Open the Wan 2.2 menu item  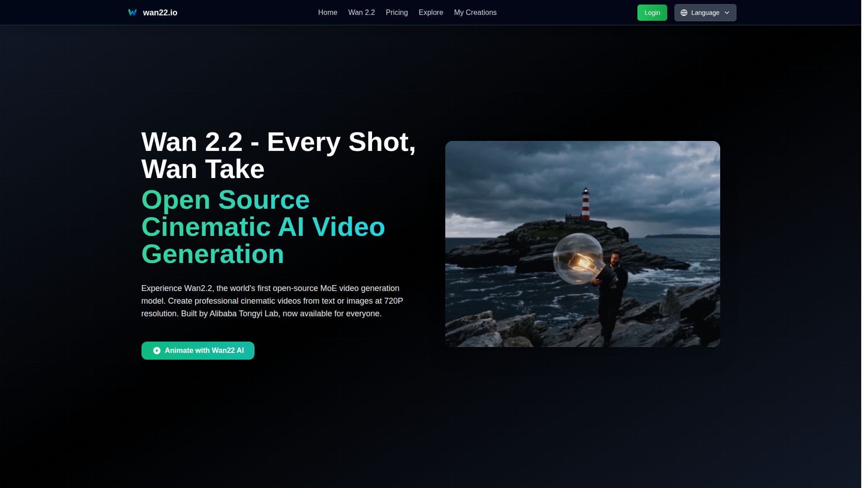click(x=362, y=13)
